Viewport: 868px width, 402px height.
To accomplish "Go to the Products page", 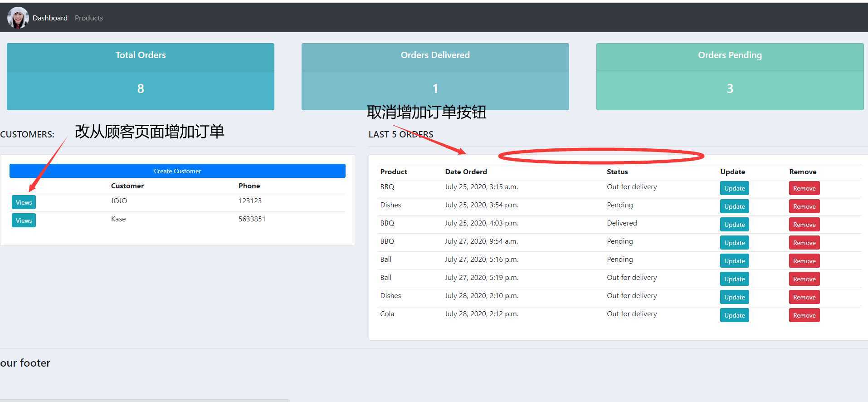I will 89,18.
